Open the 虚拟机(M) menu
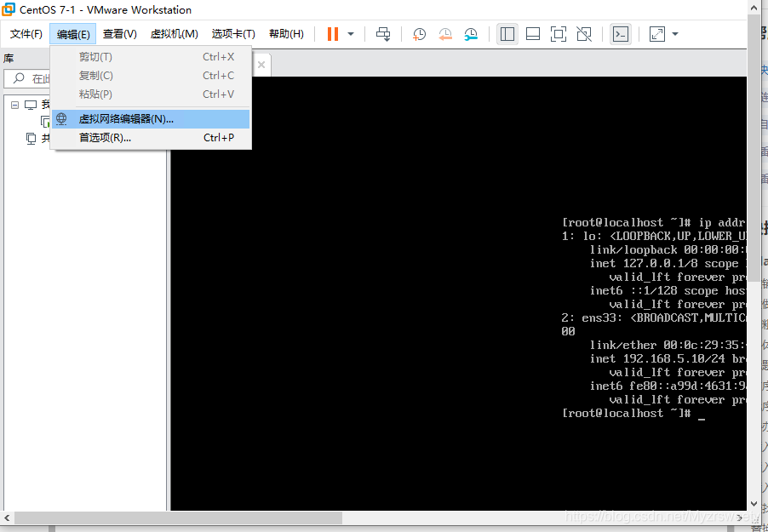Viewport: 768px width, 532px height. 175,34
